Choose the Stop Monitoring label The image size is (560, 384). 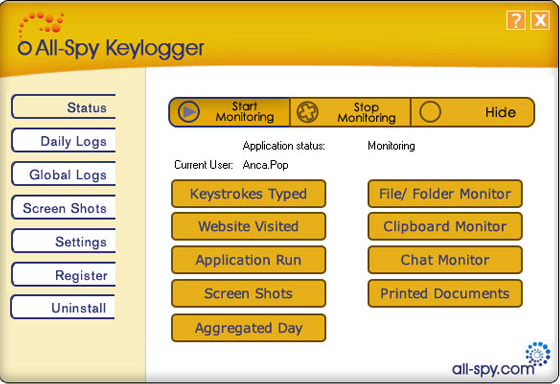[x=366, y=113]
